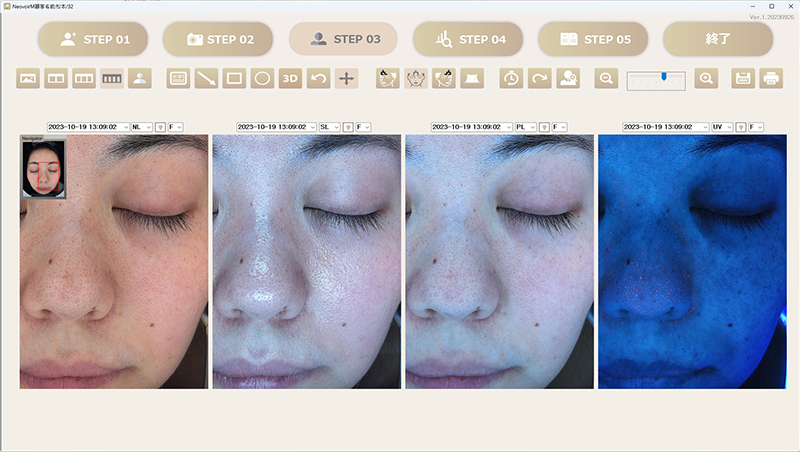Viewport: 800px width, 452px height.
Task: Go to STEP 01 tab
Action: coord(94,39)
